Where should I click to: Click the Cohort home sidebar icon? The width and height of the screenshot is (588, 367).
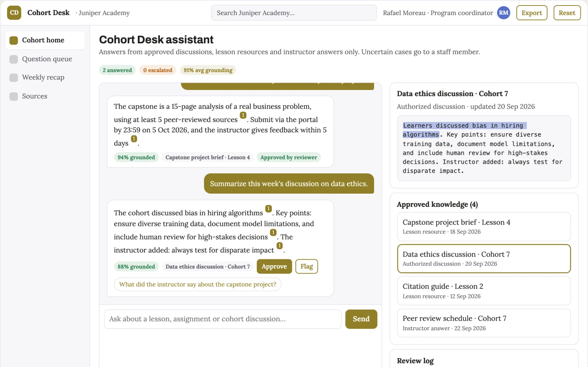point(14,40)
